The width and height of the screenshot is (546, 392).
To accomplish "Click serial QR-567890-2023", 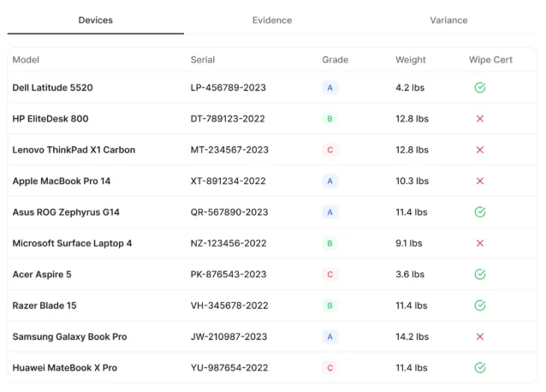I will 229,212.
